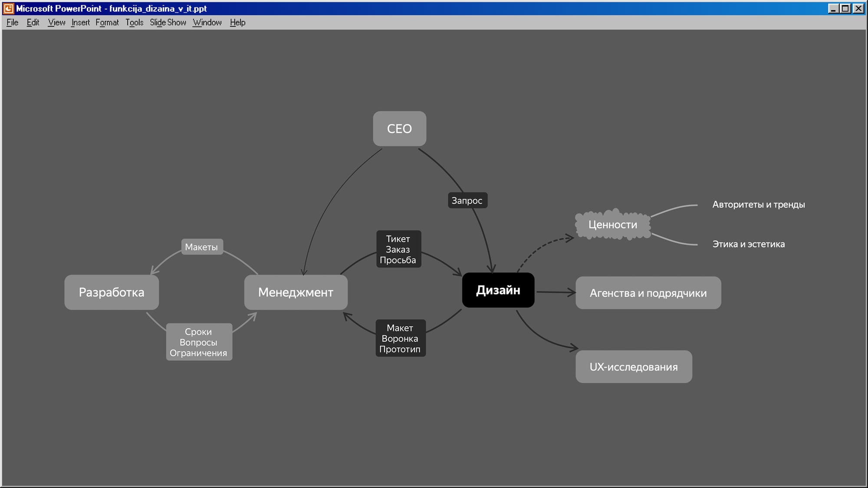Select the Менеджмент rounded box
868x488 pixels.
(296, 292)
